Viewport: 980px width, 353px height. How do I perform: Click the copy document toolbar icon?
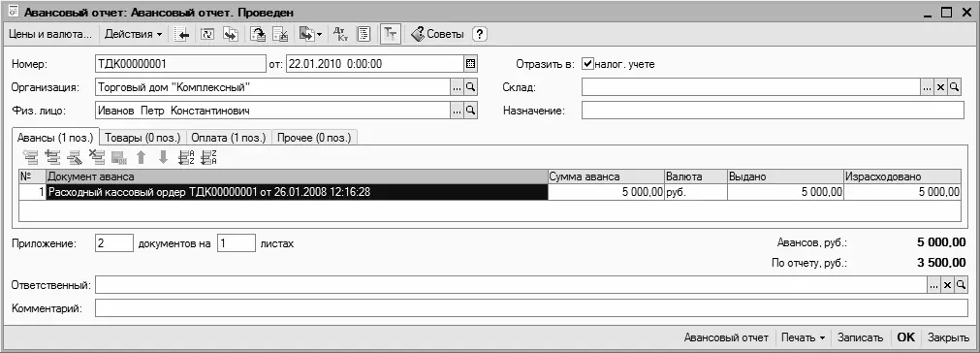[231, 34]
